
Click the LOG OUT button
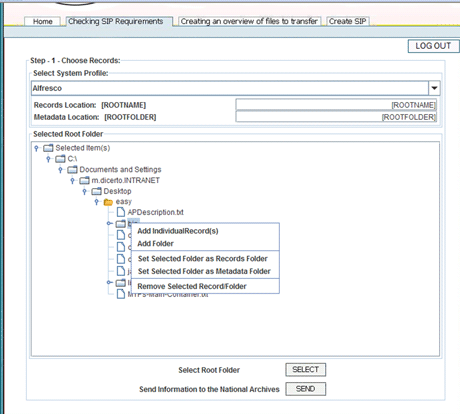pos(433,46)
